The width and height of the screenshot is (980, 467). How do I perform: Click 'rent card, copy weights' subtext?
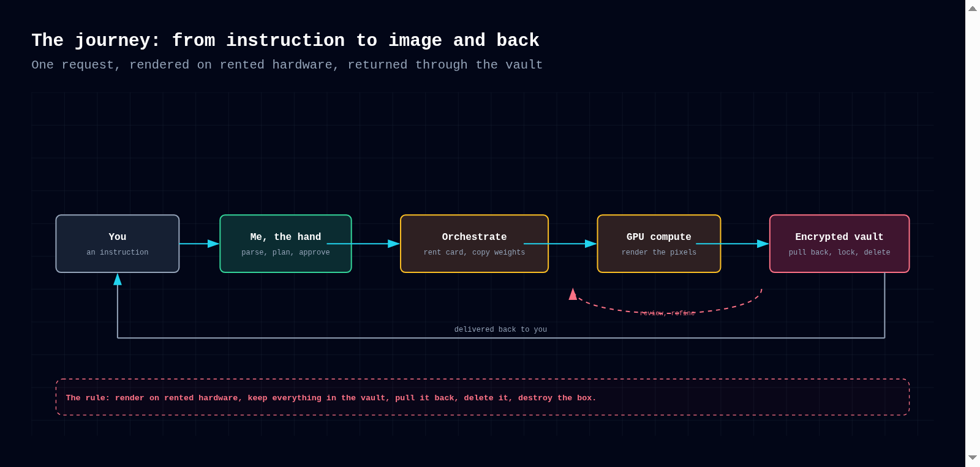tap(474, 252)
